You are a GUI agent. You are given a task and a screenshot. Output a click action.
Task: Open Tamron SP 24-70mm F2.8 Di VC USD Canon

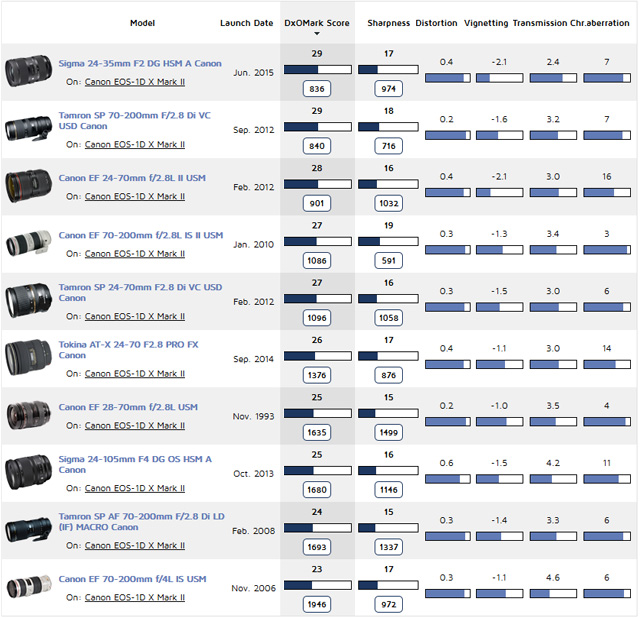coord(140,292)
